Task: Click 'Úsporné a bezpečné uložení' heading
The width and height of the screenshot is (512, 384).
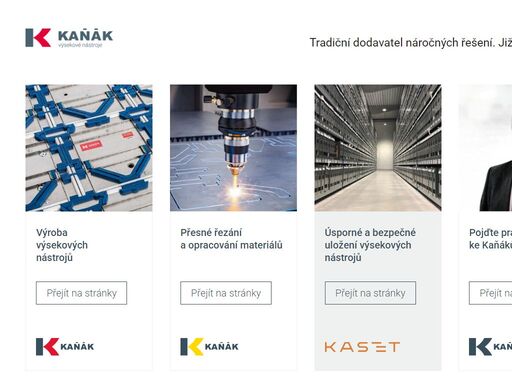Action: (370, 245)
